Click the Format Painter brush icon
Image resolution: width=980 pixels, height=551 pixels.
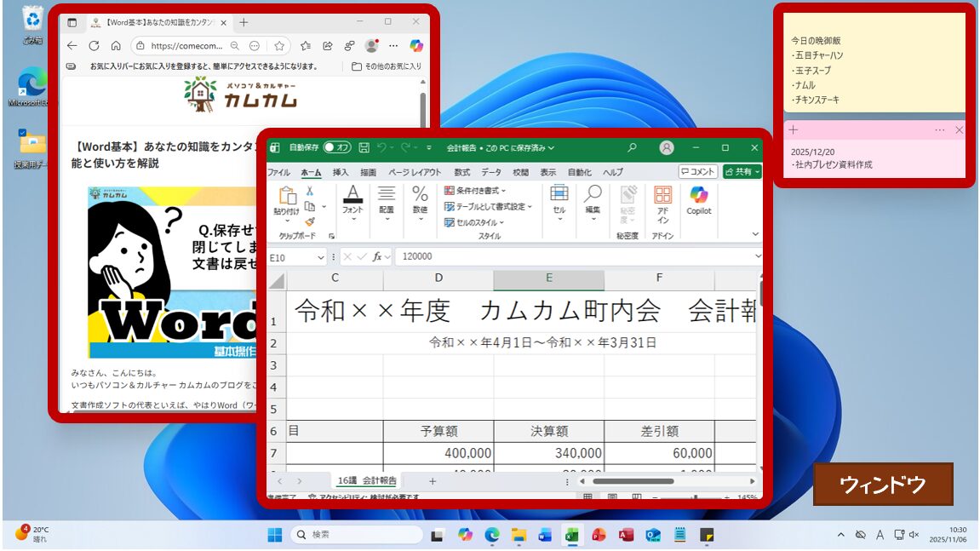[310, 221]
